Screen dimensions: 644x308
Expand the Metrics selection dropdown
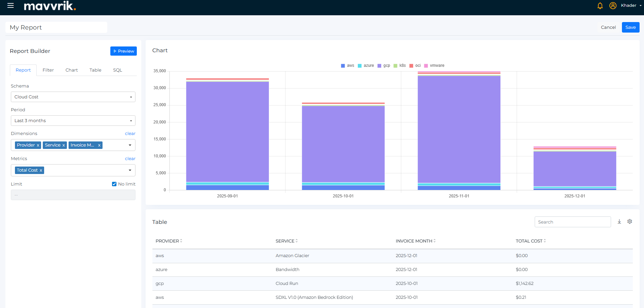click(x=130, y=170)
